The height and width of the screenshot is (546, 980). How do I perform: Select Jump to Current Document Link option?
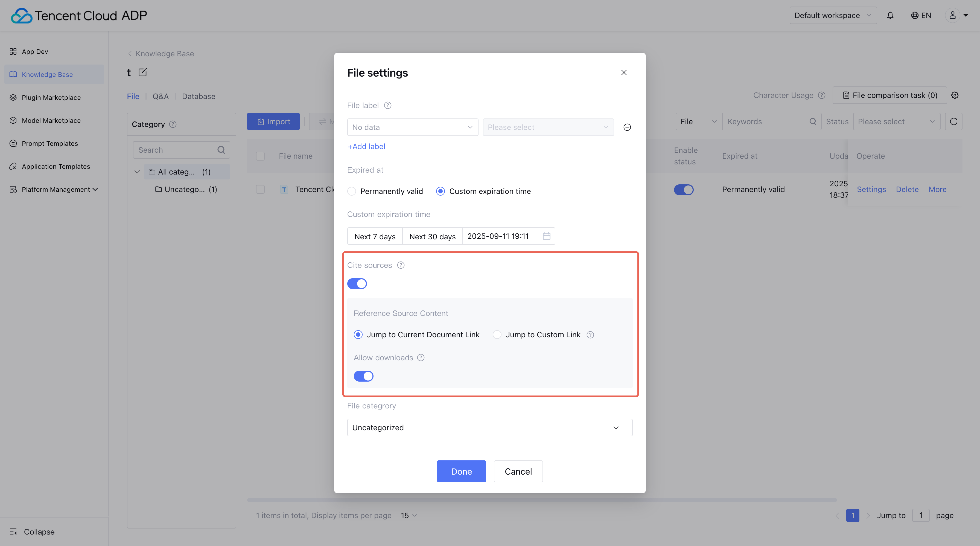click(358, 335)
